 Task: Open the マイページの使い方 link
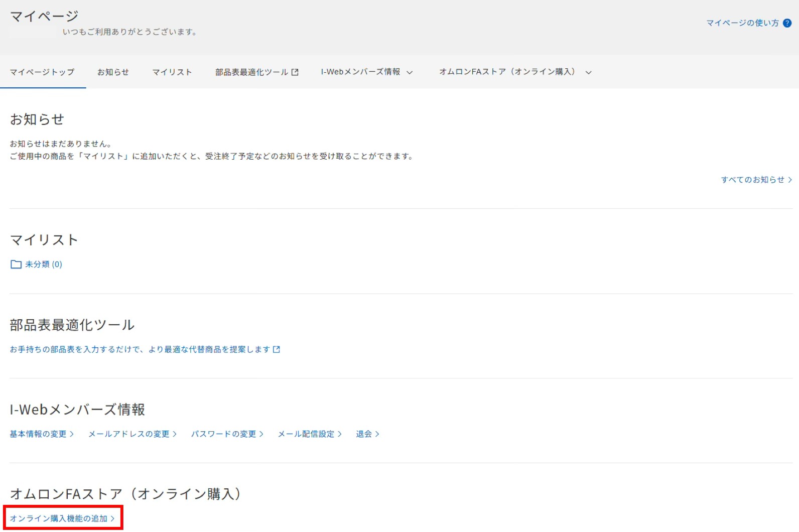(x=742, y=23)
